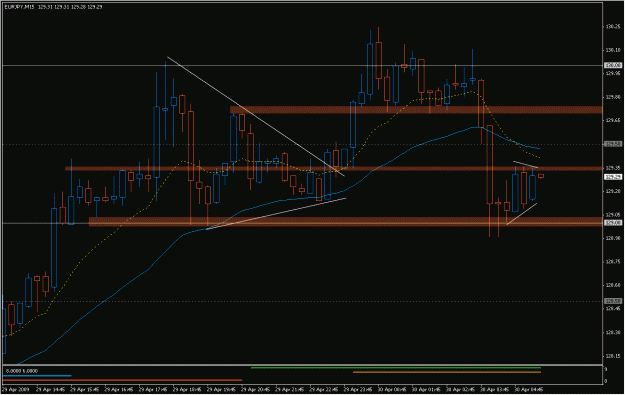
Task: Select the rising white trendline above the 129.00 zone
Action: click(276, 214)
